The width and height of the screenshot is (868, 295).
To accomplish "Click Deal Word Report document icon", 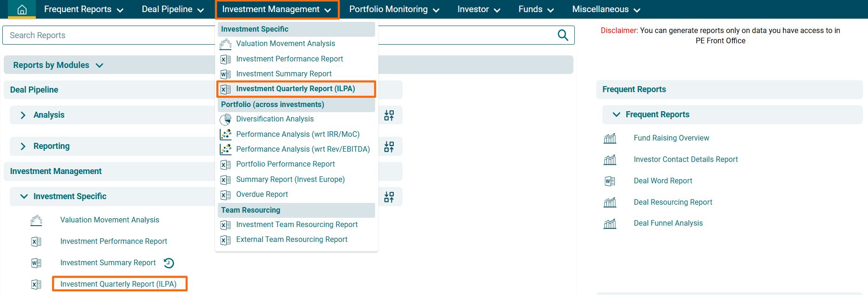I will coord(610,181).
